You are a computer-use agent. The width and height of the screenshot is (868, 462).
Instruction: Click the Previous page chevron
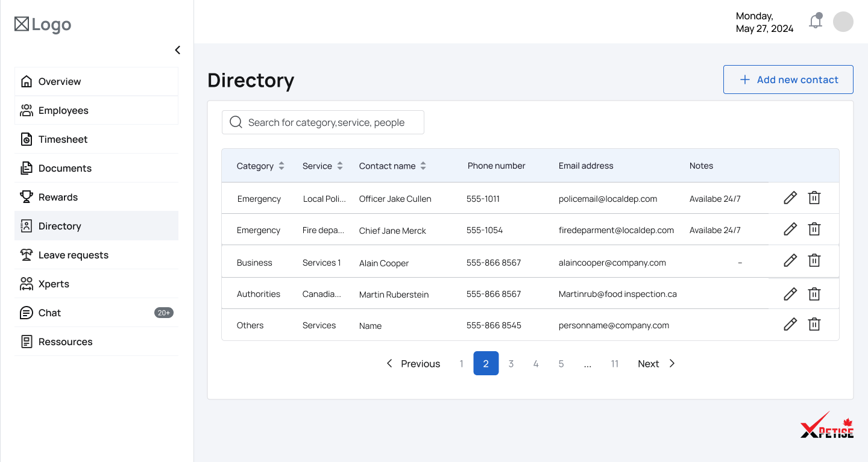pyautogui.click(x=389, y=363)
